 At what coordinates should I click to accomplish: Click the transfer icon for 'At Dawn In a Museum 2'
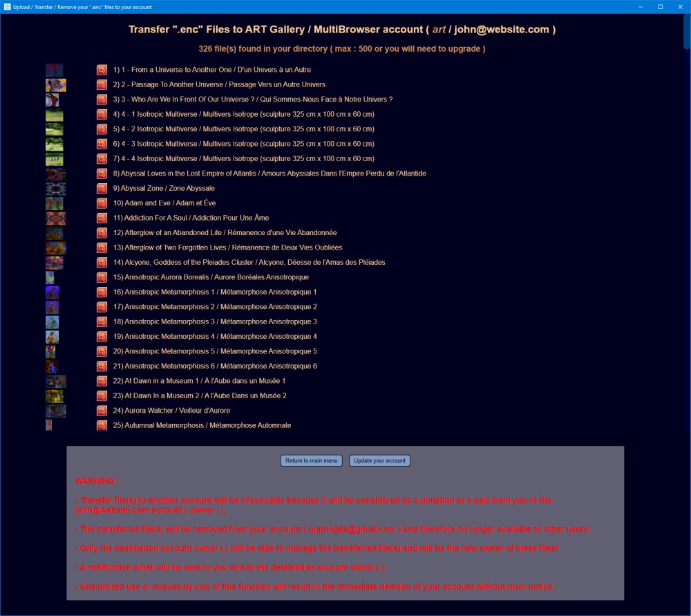coord(102,396)
